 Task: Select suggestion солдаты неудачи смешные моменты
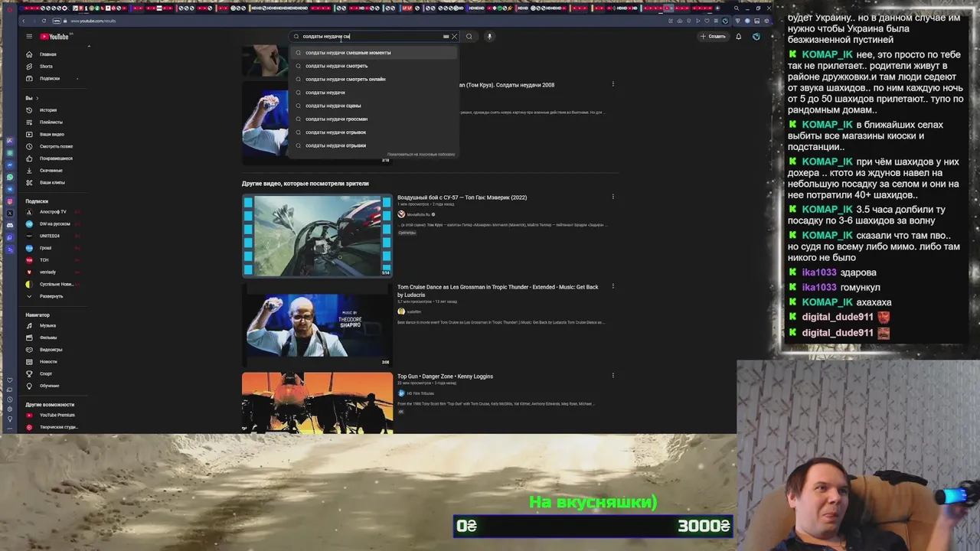(374, 53)
